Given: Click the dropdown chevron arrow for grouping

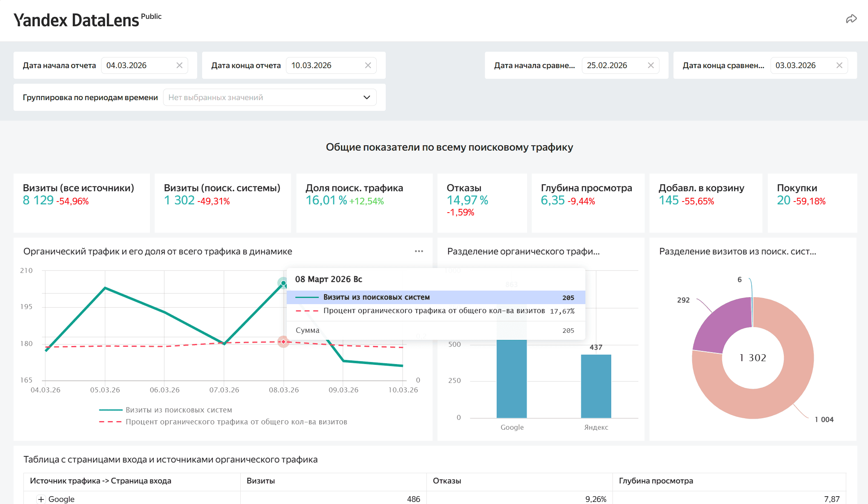Looking at the screenshot, I should click(366, 97).
